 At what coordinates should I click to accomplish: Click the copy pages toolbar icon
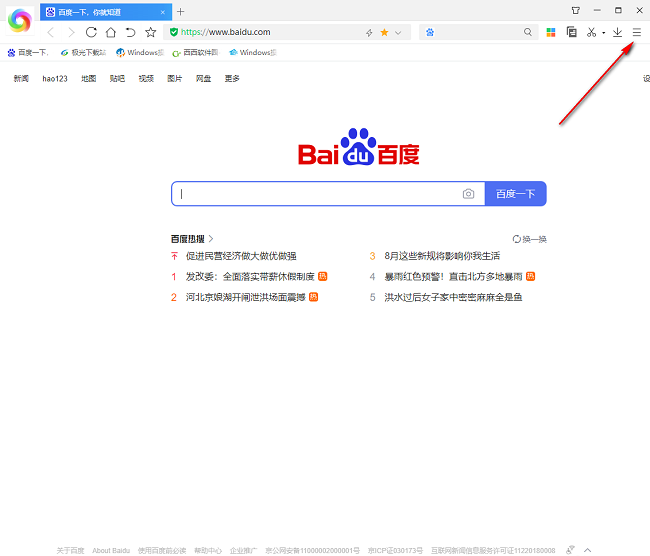click(572, 32)
